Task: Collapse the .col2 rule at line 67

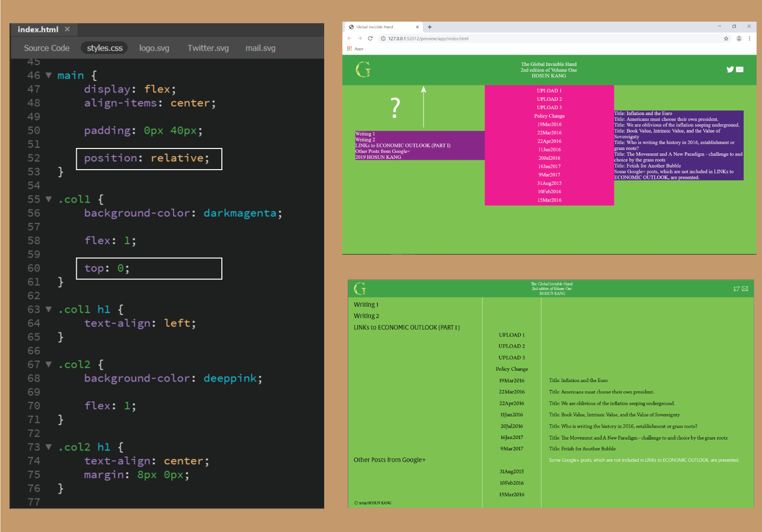Action: pos(49,364)
